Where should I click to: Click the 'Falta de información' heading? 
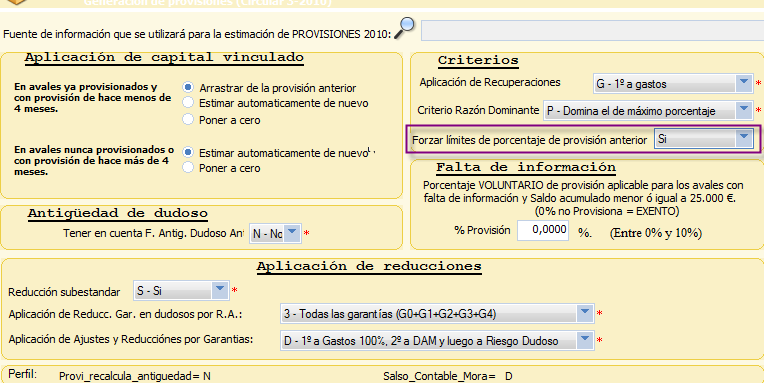(526, 167)
